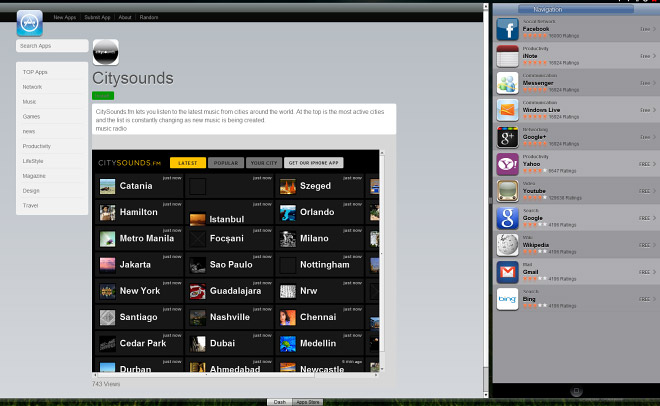Screen dimensions: 660x406
Task: Open the Messenger app icon
Action: [x=507, y=83]
